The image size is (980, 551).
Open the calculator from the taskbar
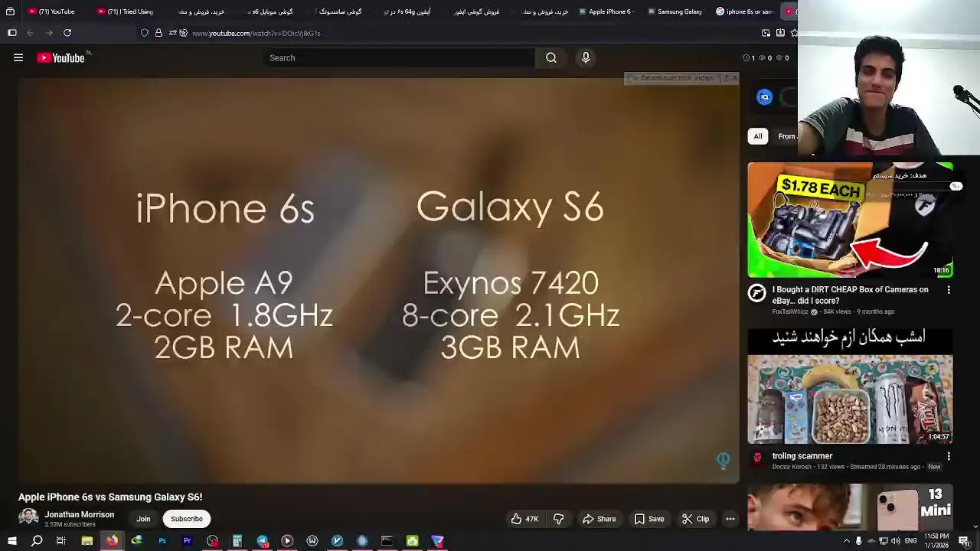click(x=237, y=541)
